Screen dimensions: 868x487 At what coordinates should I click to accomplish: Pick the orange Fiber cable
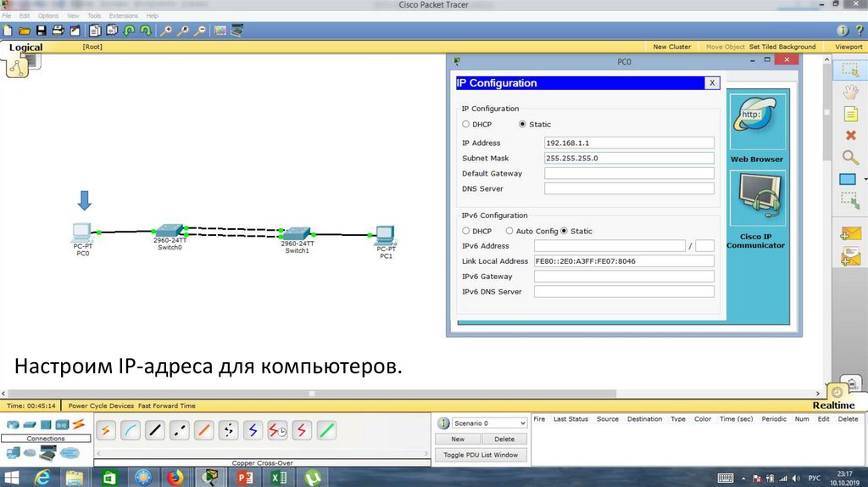coord(203,430)
